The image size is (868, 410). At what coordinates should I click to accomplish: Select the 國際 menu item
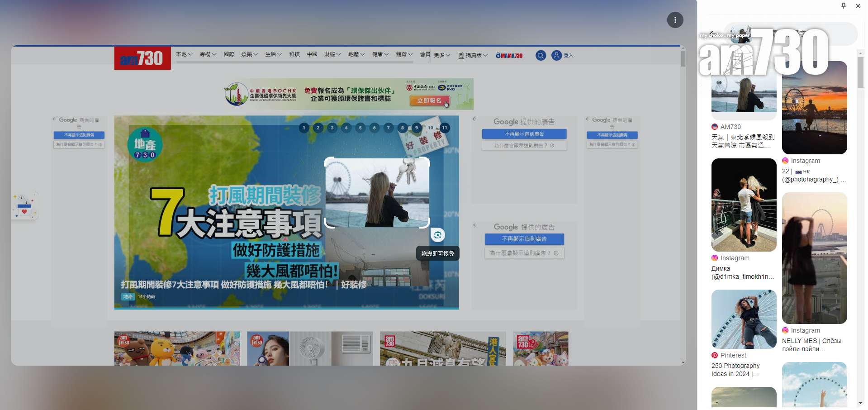coord(229,53)
